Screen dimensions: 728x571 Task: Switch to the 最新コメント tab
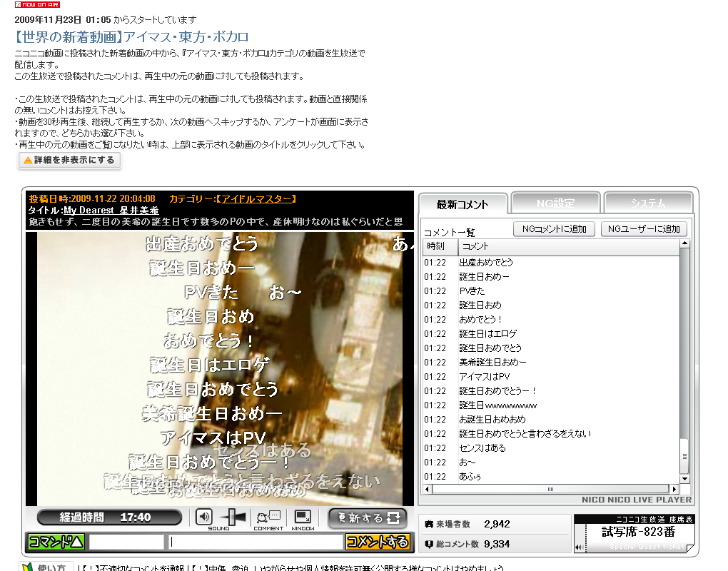click(462, 204)
